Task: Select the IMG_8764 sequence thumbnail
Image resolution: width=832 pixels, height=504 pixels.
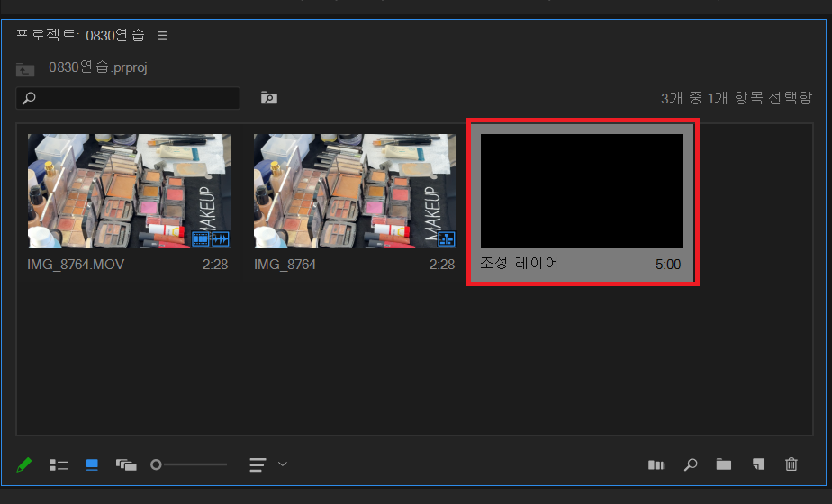Action: [355, 191]
